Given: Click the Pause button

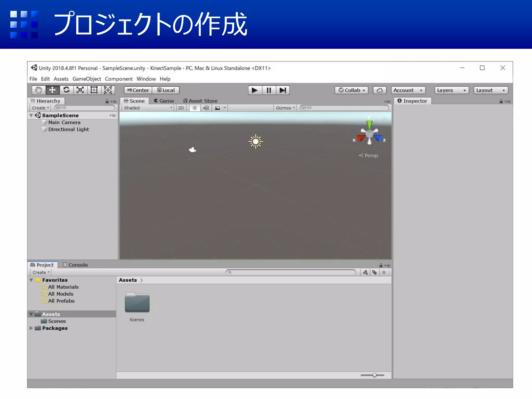Looking at the screenshot, I should [x=269, y=90].
